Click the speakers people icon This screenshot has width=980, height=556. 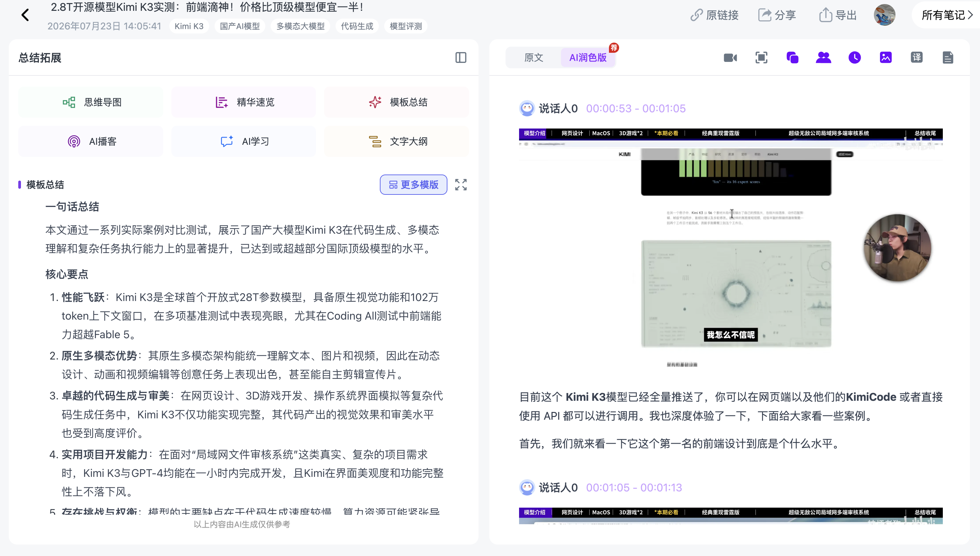click(x=823, y=57)
